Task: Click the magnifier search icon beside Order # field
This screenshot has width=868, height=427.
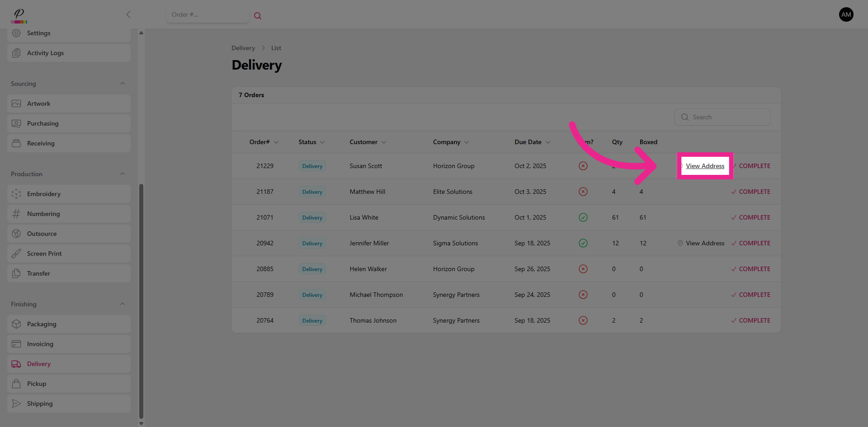Action: tap(258, 16)
